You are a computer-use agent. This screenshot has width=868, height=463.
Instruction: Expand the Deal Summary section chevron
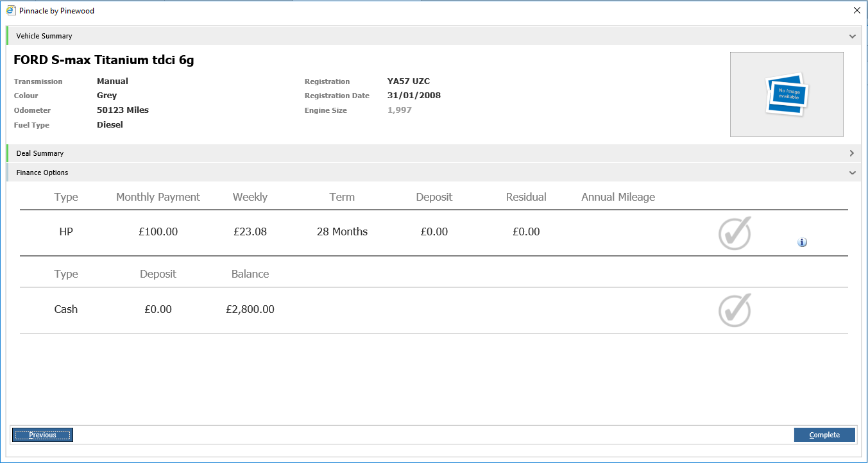pos(852,153)
